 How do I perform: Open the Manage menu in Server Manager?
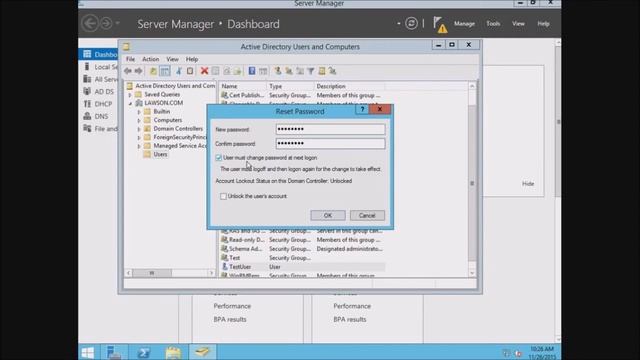pos(464,24)
